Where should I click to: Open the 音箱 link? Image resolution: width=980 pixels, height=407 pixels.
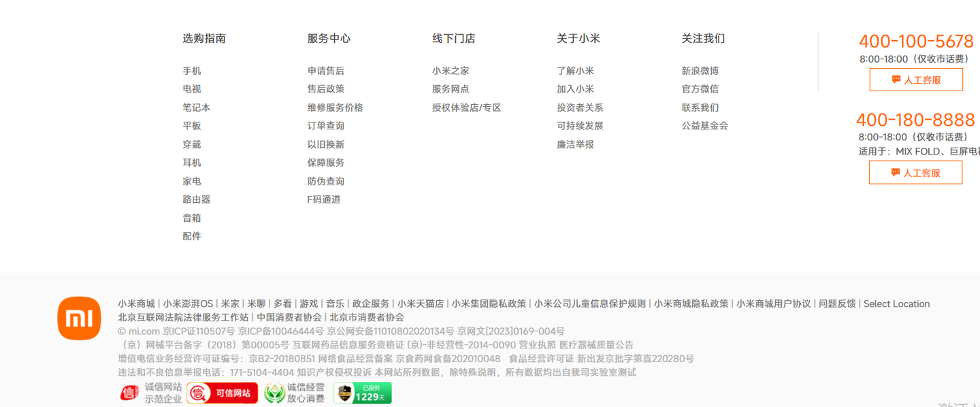[192, 218]
